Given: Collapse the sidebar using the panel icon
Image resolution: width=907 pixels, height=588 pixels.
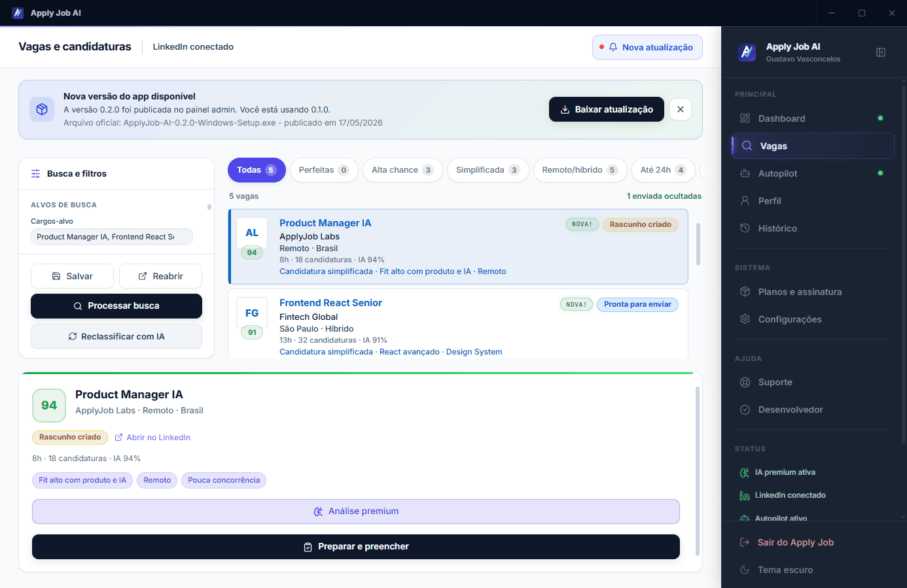Looking at the screenshot, I should point(881,52).
